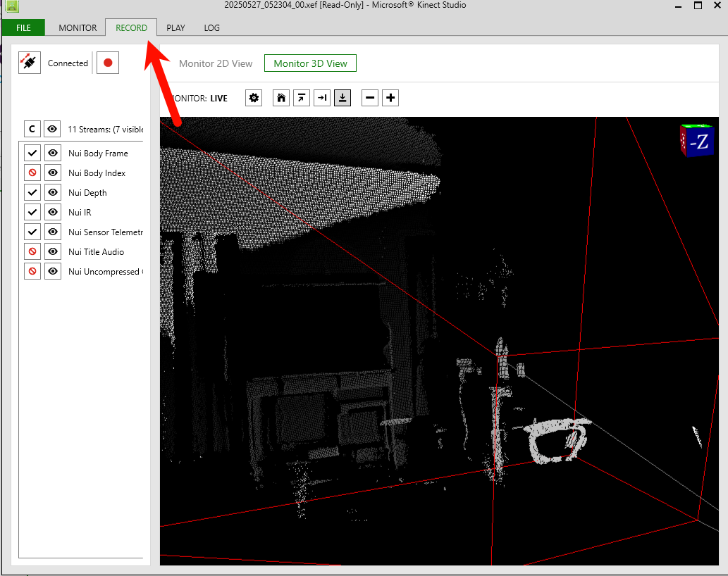
Task: Enable the Nui Body Index stream
Action: point(32,173)
